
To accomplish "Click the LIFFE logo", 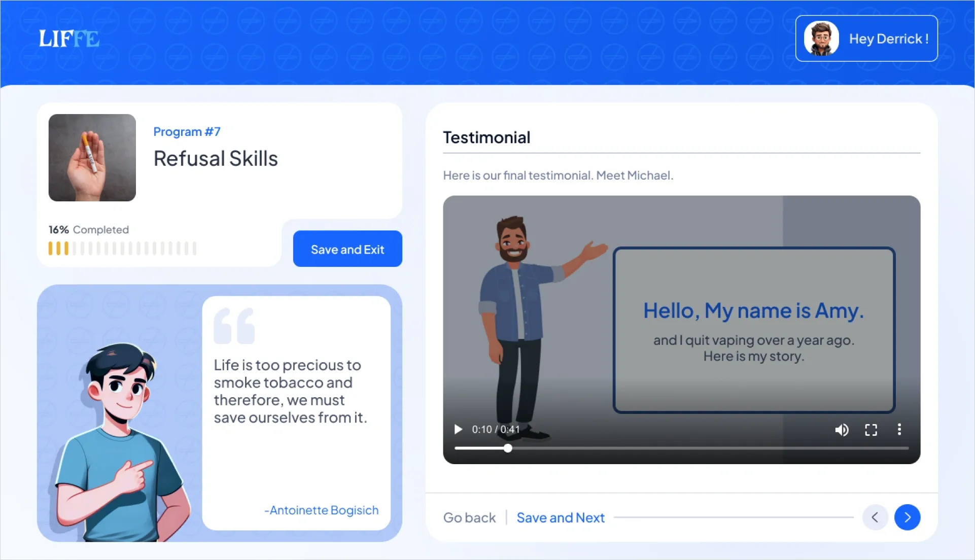I will pyautogui.click(x=69, y=39).
